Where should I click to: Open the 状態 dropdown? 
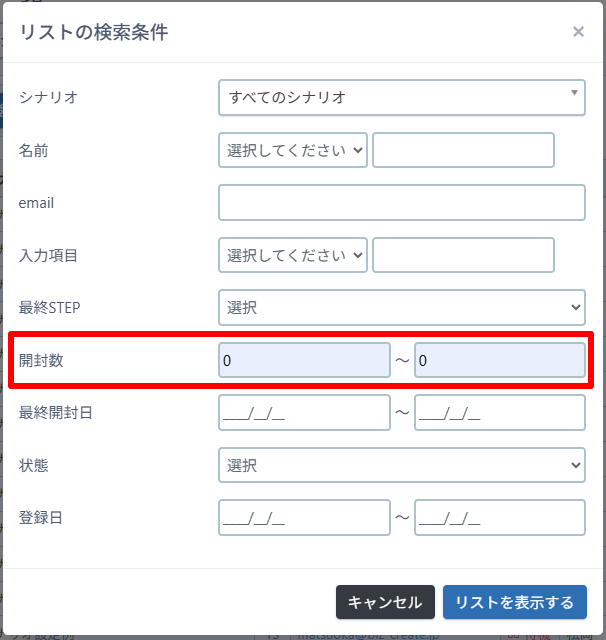click(401, 465)
